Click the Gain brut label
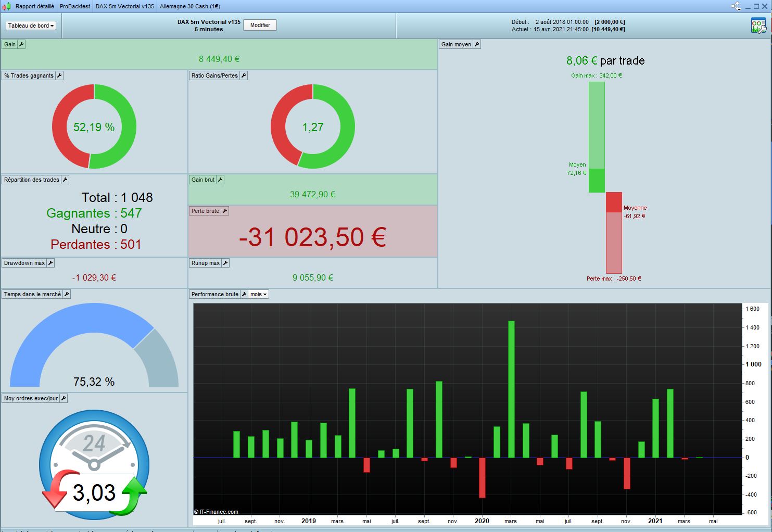772x532 pixels. coord(203,180)
